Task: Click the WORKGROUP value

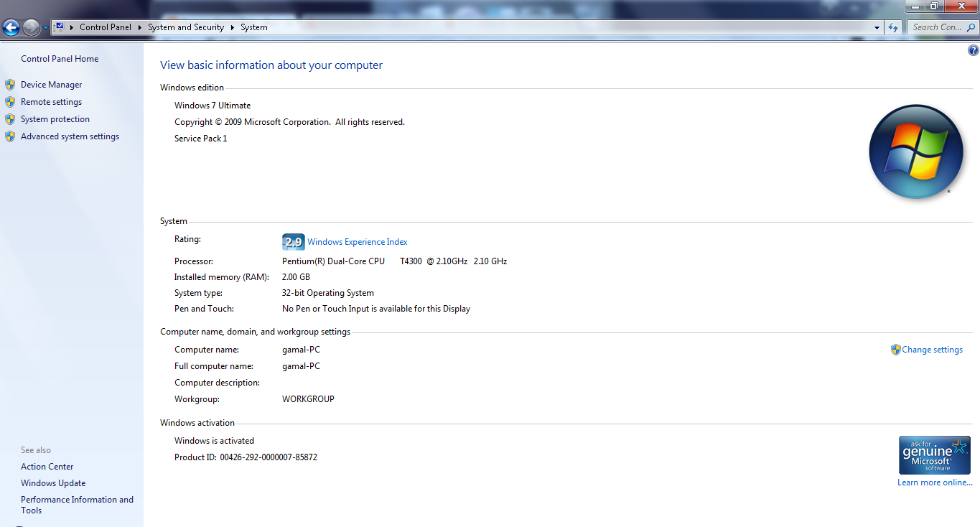Action: [308, 399]
